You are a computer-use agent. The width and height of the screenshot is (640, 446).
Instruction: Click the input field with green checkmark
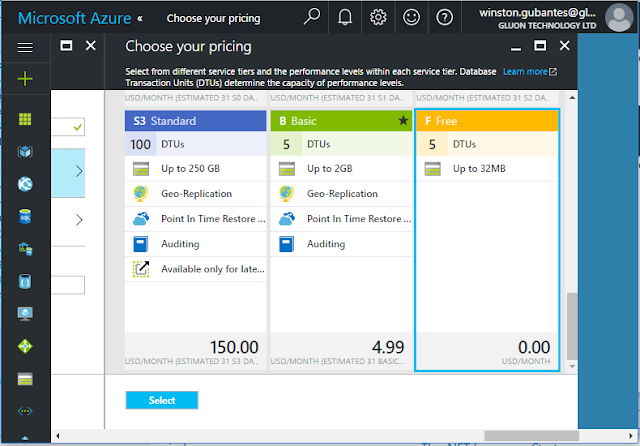pyautogui.click(x=68, y=127)
